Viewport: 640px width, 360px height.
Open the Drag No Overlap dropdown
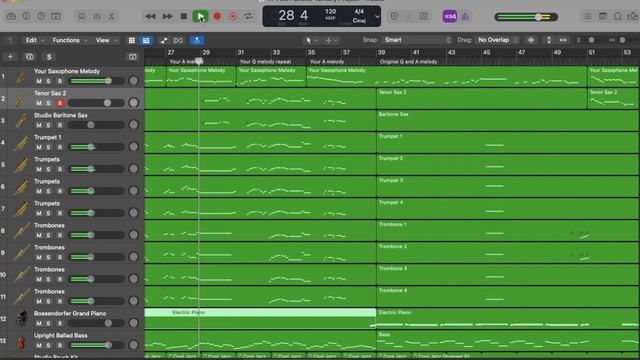tap(497, 40)
